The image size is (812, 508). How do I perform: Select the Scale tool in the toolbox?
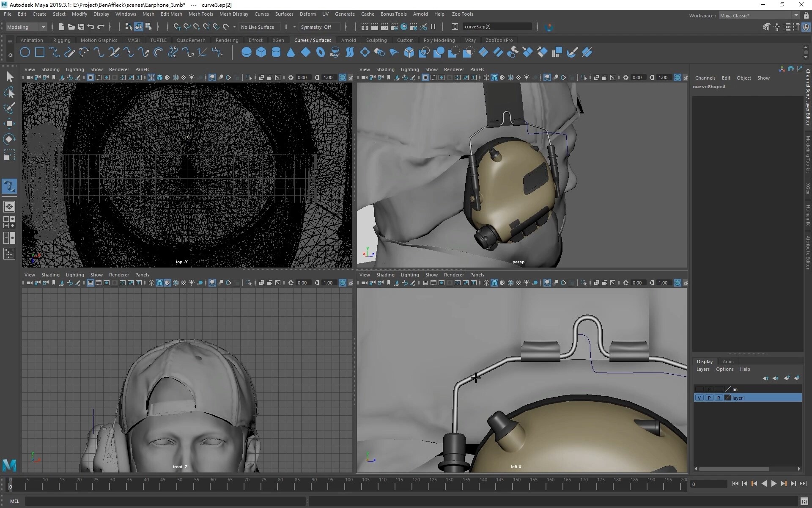pos(9,155)
